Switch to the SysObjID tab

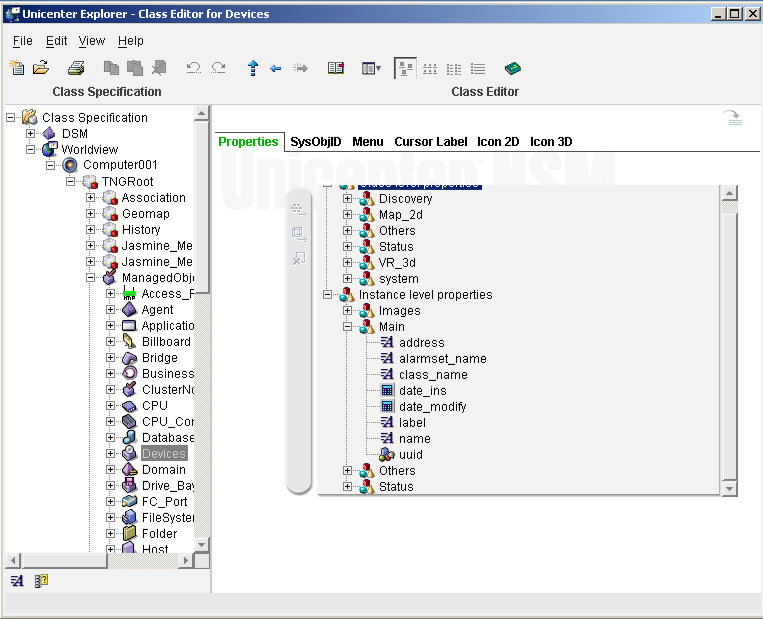click(x=315, y=142)
